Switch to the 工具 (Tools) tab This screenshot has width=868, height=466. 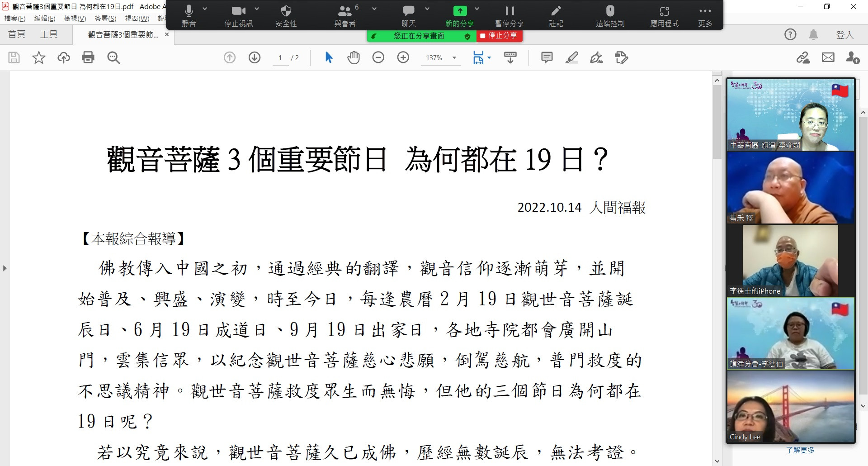pyautogui.click(x=49, y=34)
